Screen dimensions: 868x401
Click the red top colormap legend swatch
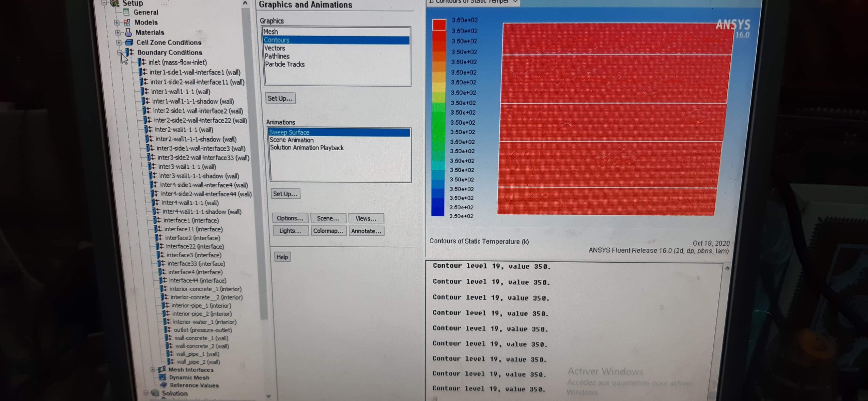[439, 25]
